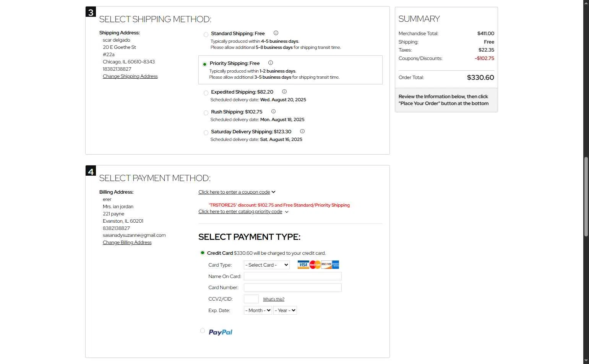The height and width of the screenshot is (364, 589).
Task: Click Change Shipping Address link
Action: point(130,76)
